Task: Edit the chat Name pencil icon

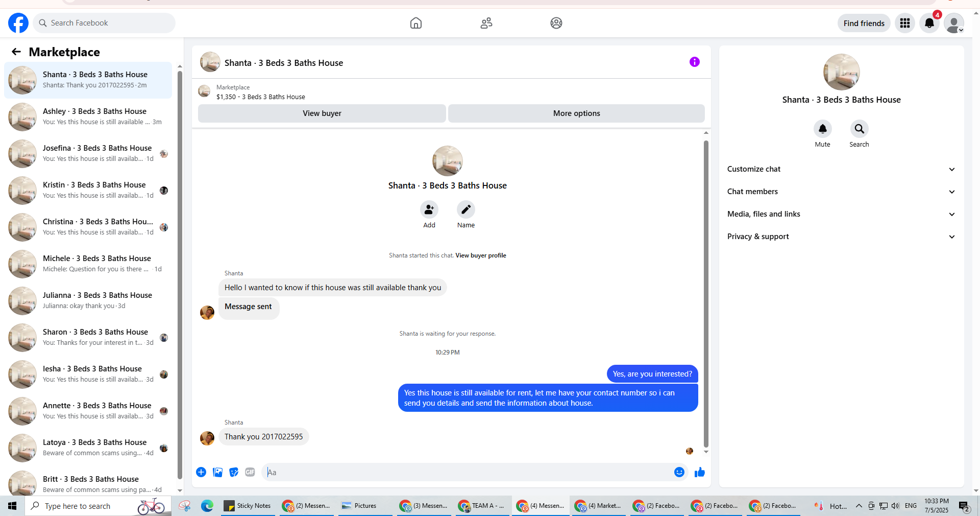Action: (466, 209)
